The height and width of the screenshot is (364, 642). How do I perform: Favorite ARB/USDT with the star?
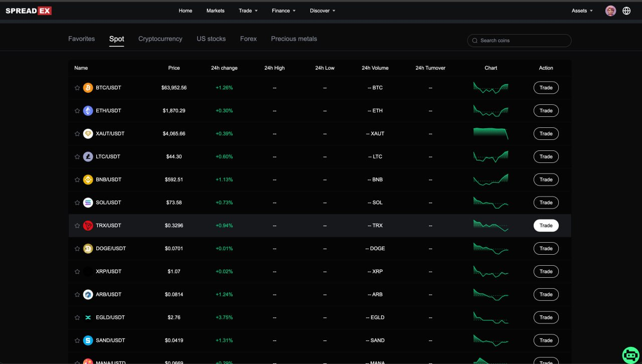point(77,294)
